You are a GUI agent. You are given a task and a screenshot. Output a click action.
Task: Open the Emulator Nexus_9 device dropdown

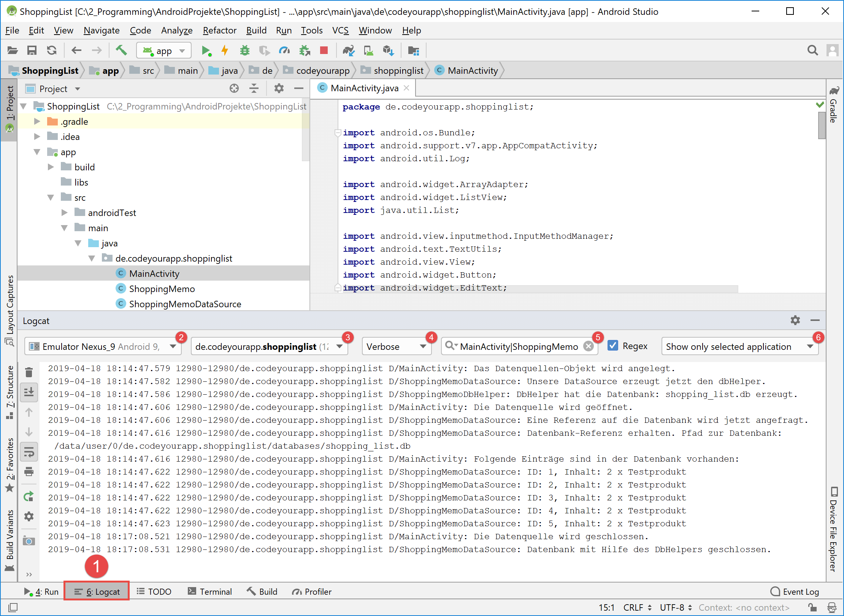pyautogui.click(x=103, y=346)
